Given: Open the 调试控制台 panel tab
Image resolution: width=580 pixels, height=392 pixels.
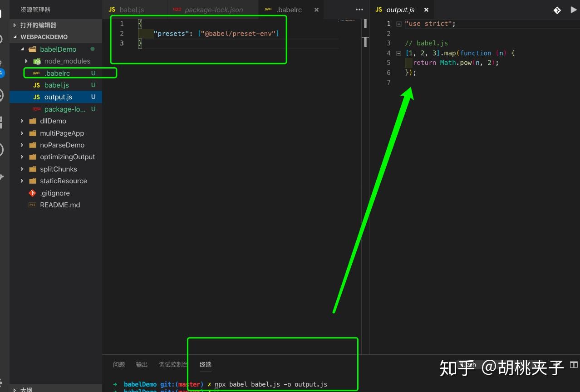Looking at the screenshot, I should coord(173,364).
